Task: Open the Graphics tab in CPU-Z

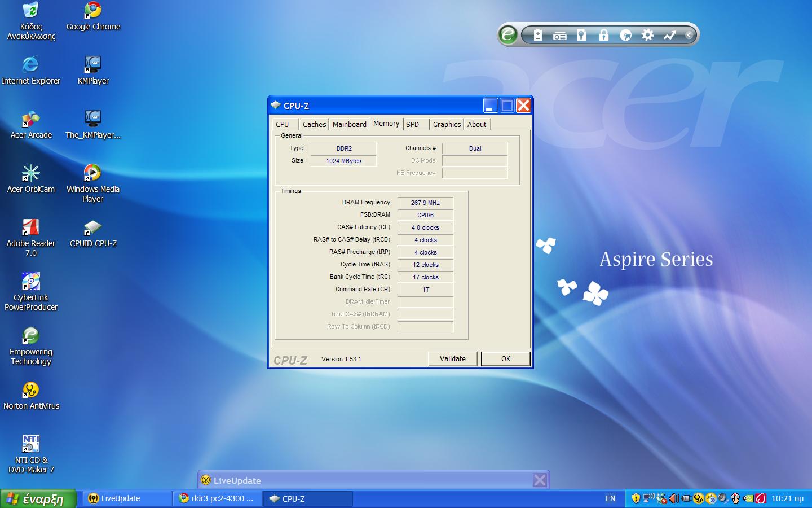Action: (x=447, y=125)
